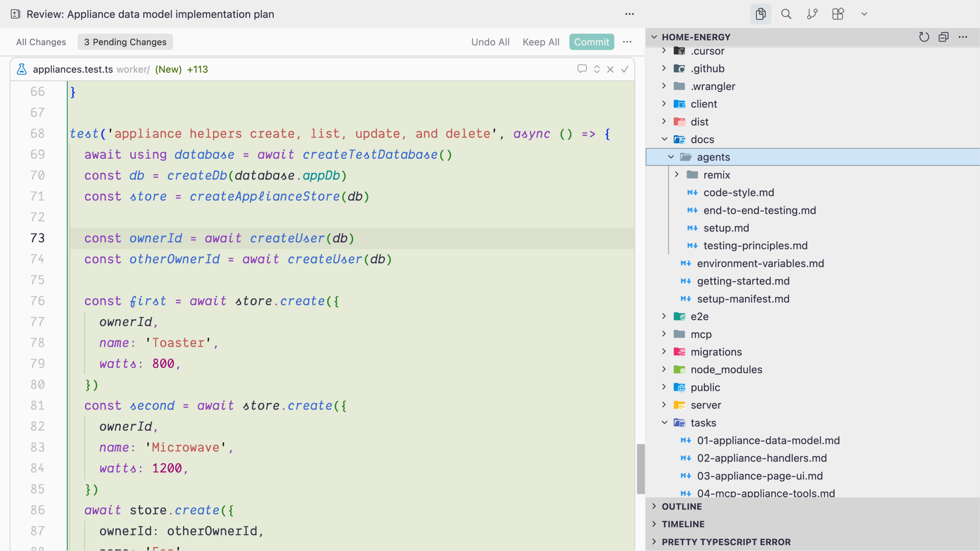Click the Commit button
The image size is (980, 551).
pyautogui.click(x=591, y=42)
